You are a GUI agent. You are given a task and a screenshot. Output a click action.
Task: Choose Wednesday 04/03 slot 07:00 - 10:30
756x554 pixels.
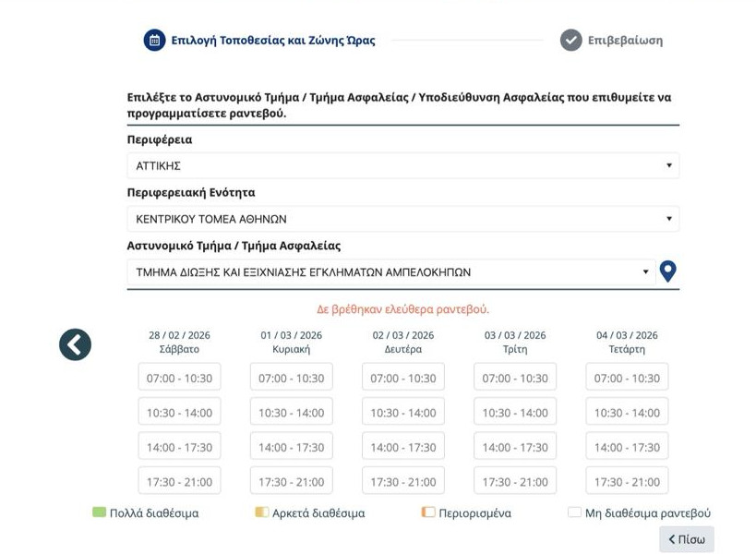point(627,378)
